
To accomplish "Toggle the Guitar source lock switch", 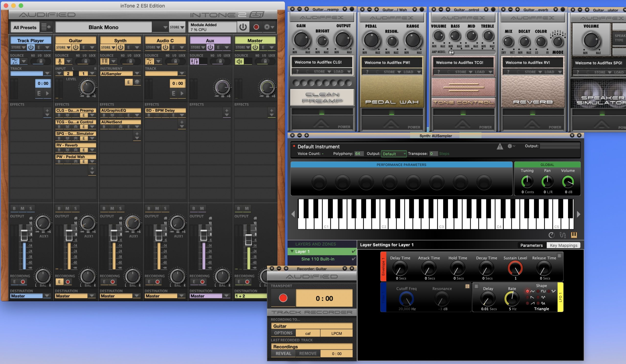I will click(85, 61).
